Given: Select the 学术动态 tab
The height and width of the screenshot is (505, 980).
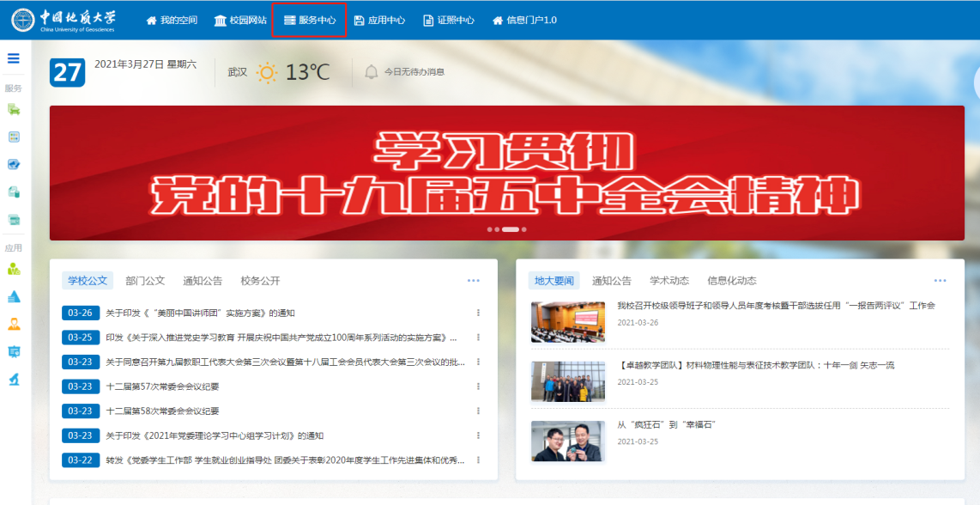Looking at the screenshot, I should click(669, 281).
